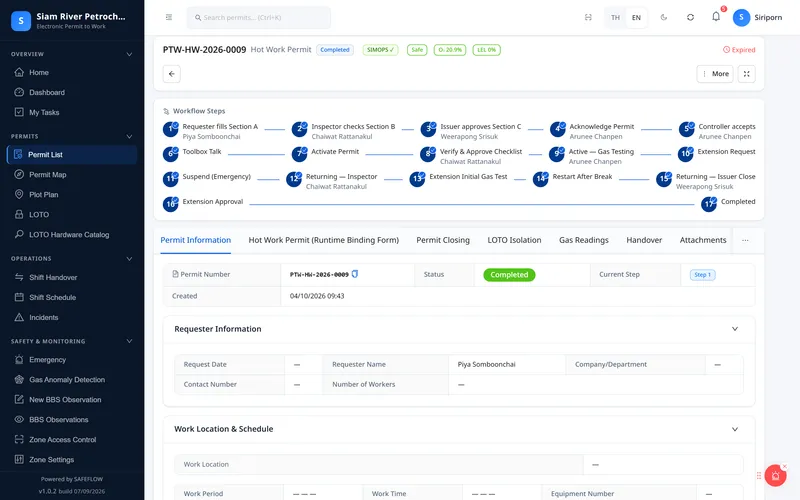Viewport: 800px width, 500px height.
Task: Open Handover tab
Action: 644,240
